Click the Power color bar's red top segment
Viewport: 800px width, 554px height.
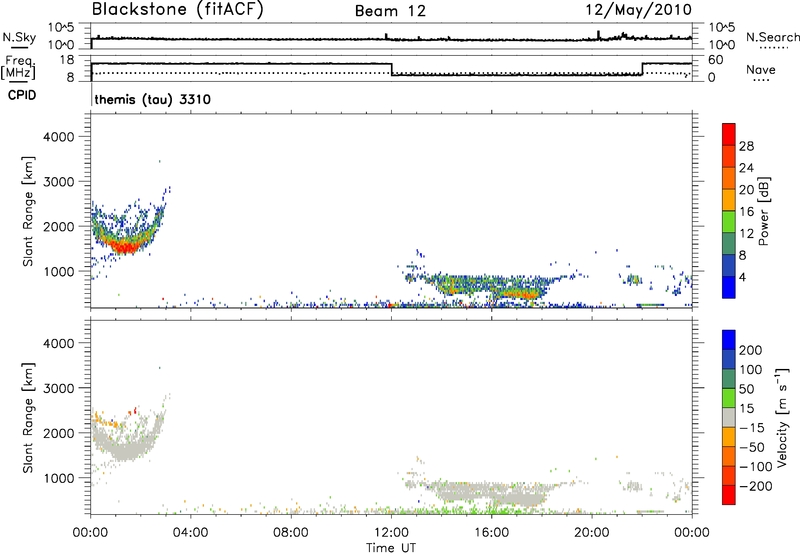(x=729, y=135)
